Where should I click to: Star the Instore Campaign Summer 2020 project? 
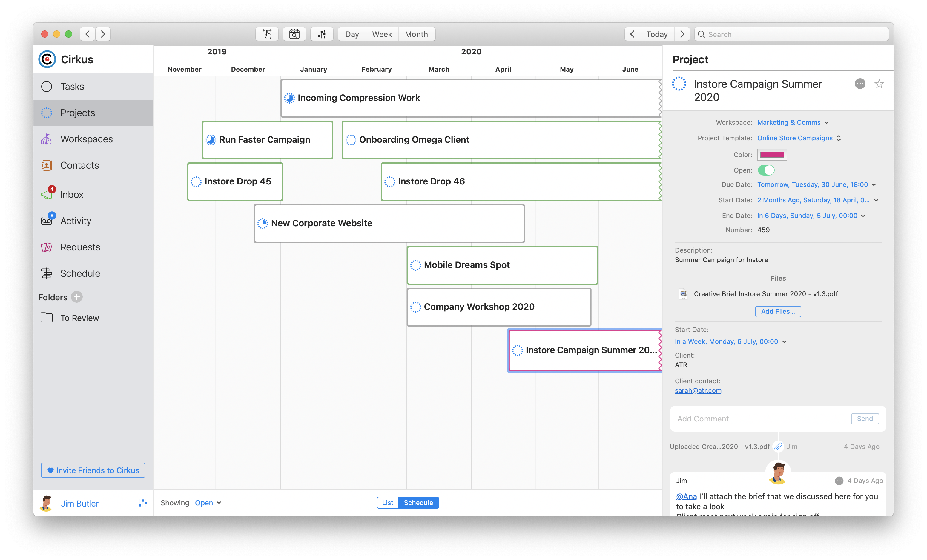tap(879, 84)
